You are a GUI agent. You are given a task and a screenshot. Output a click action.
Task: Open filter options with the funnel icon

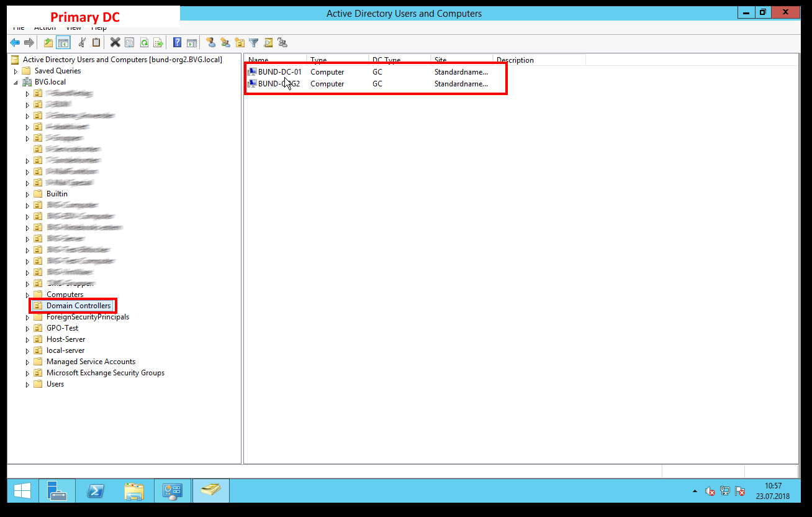click(254, 42)
